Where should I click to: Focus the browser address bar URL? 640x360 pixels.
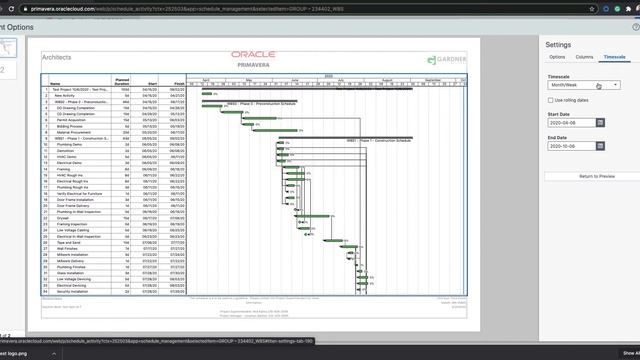(x=187, y=9)
